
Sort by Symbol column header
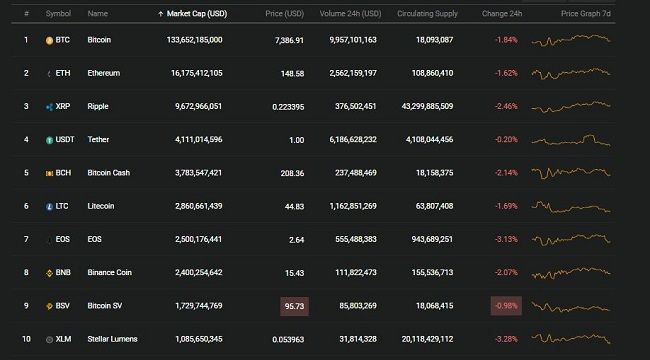tap(58, 14)
